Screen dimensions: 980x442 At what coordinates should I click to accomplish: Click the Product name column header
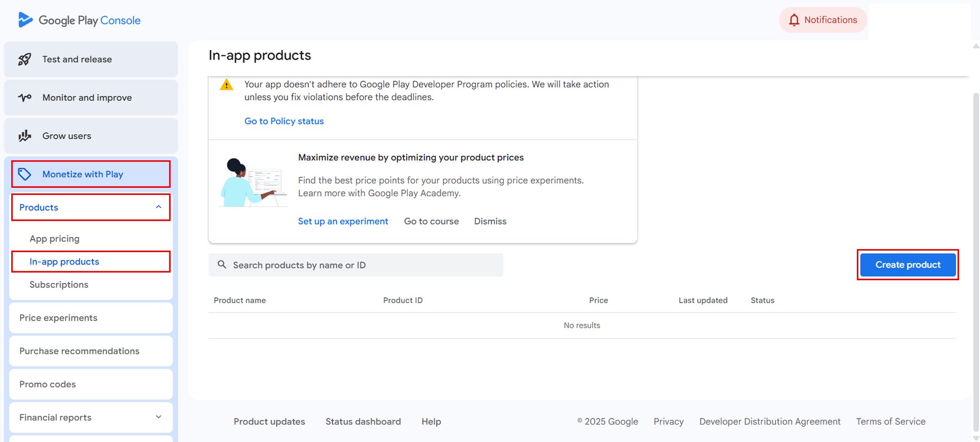pos(240,300)
